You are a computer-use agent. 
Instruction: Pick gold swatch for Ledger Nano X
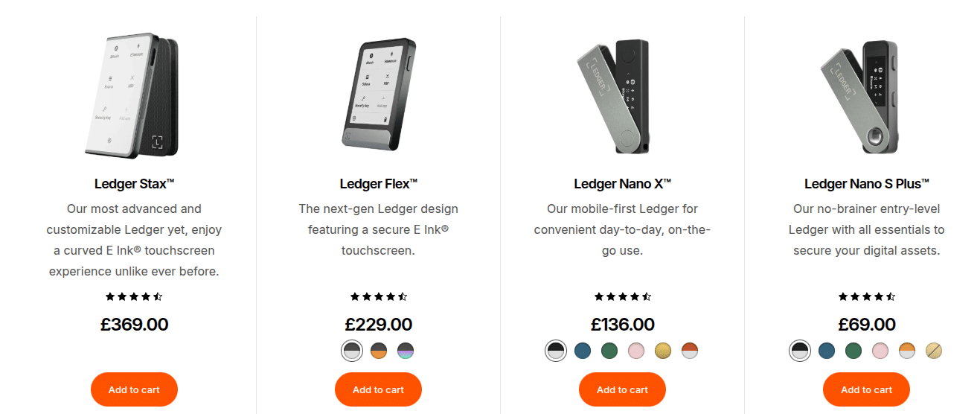(x=663, y=351)
